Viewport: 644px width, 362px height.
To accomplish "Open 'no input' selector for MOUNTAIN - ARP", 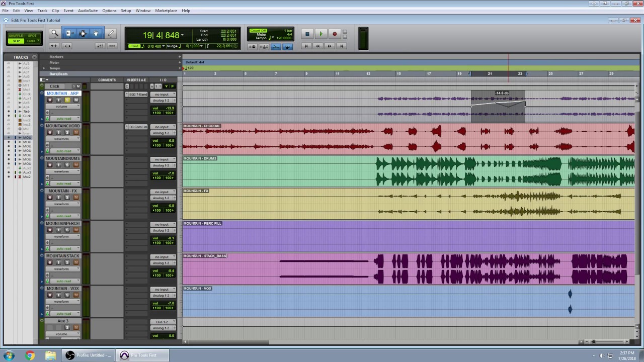I will (x=164, y=94).
